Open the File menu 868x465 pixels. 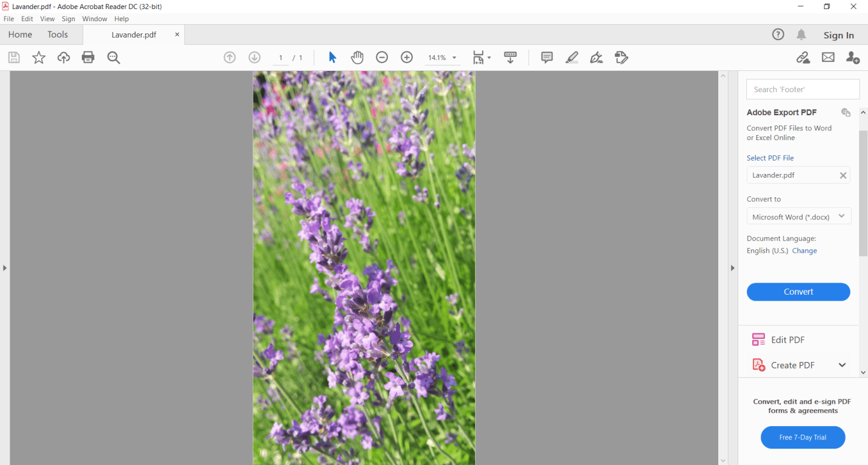pos(8,19)
